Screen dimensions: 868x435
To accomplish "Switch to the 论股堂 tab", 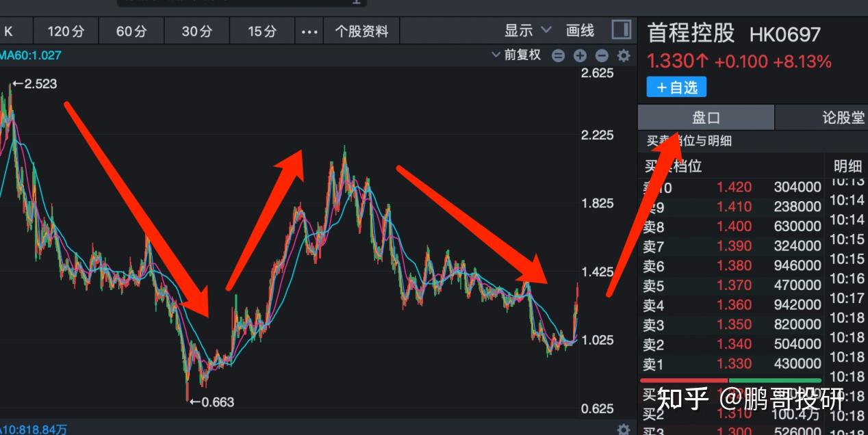I will pyautogui.click(x=844, y=117).
